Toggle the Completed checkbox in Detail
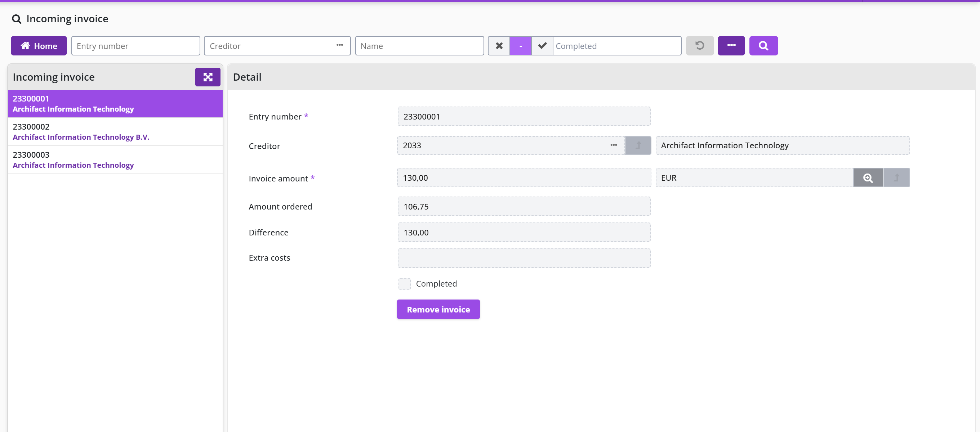This screenshot has width=980, height=432. [x=404, y=284]
